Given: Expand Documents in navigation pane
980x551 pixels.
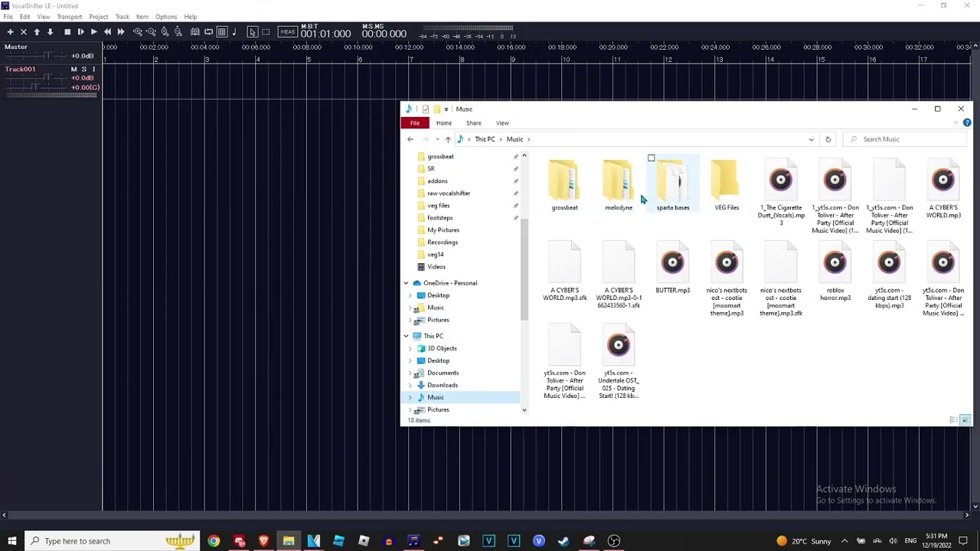Looking at the screenshot, I should [410, 373].
